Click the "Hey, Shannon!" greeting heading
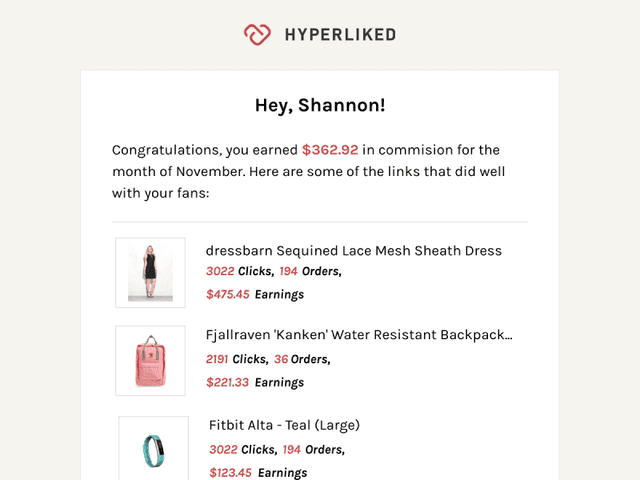This screenshot has width=640, height=480. [x=320, y=106]
